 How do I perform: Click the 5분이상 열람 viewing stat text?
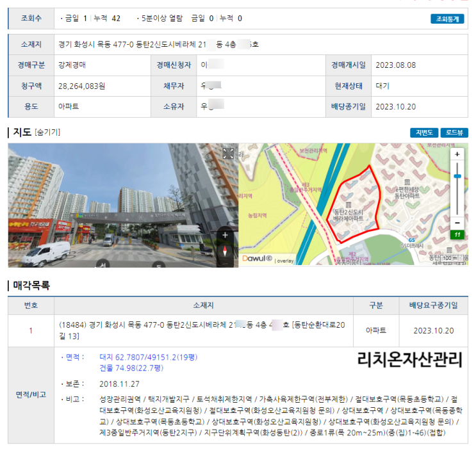coord(162,19)
